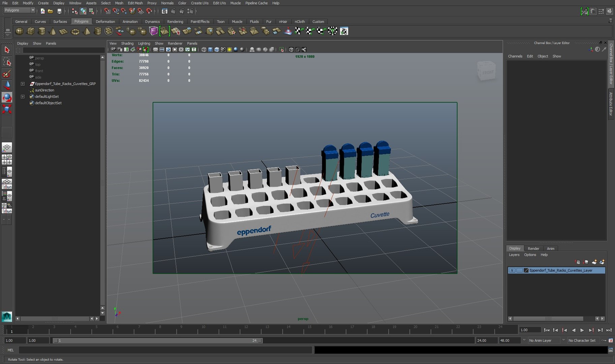Activate the Scale tool red cube icon
The height and width of the screenshot is (364, 615).
tap(7, 109)
